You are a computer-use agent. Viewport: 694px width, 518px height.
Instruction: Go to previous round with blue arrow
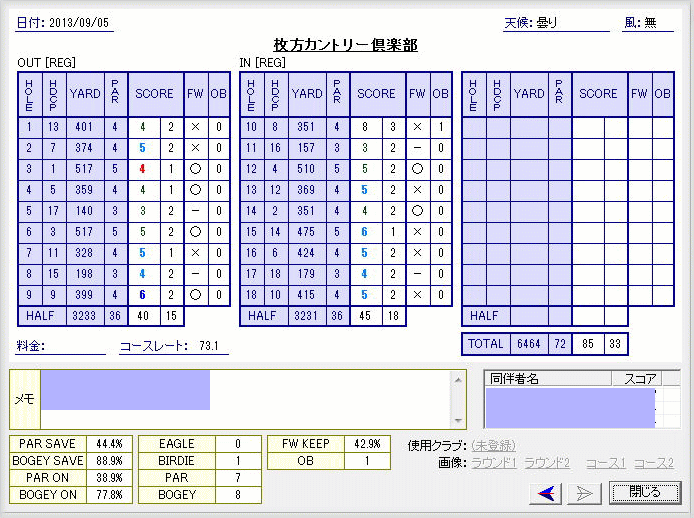coord(545,493)
